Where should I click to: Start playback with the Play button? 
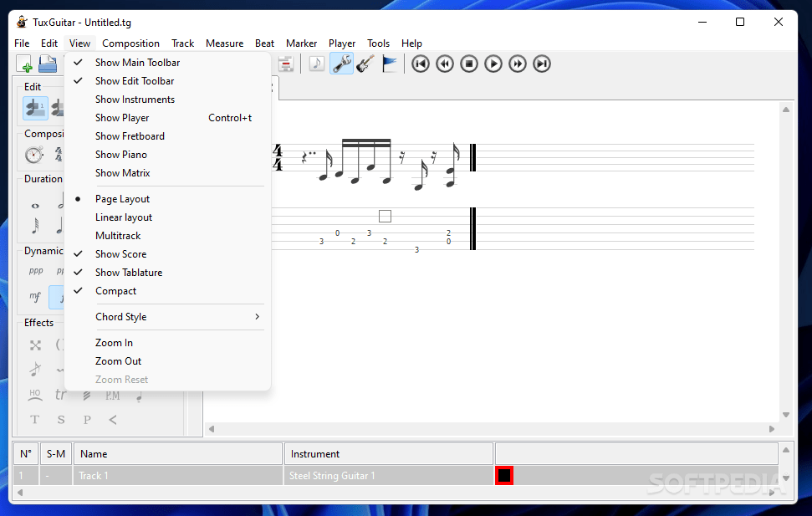[493, 64]
